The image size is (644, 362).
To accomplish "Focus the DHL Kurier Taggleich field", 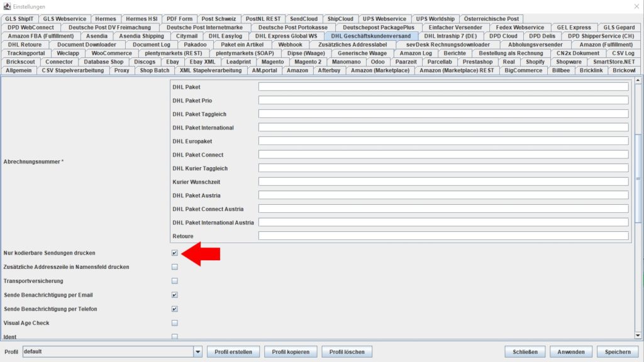I will 443,168.
